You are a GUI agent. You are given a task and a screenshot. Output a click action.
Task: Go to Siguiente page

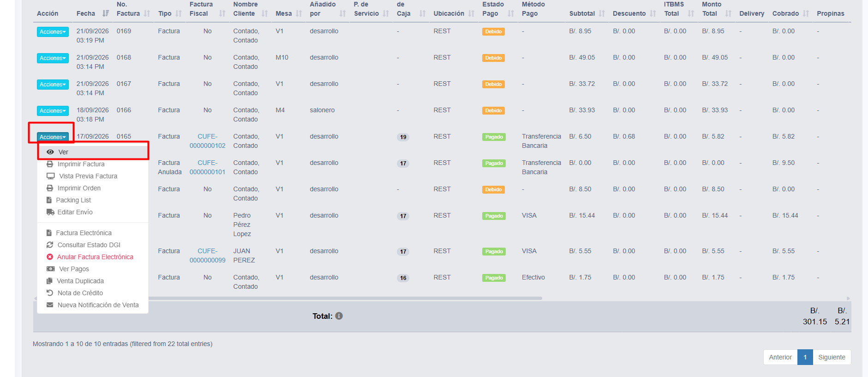pos(832,357)
